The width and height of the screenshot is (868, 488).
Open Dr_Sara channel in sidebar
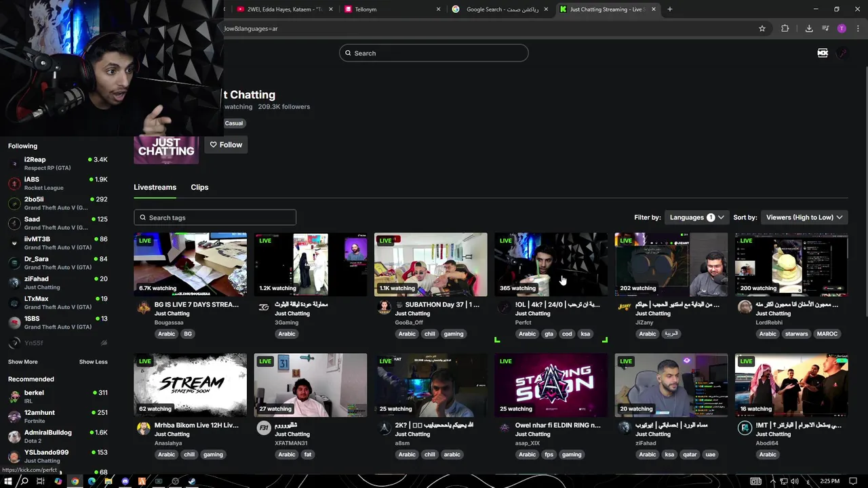(x=57, y=263)
